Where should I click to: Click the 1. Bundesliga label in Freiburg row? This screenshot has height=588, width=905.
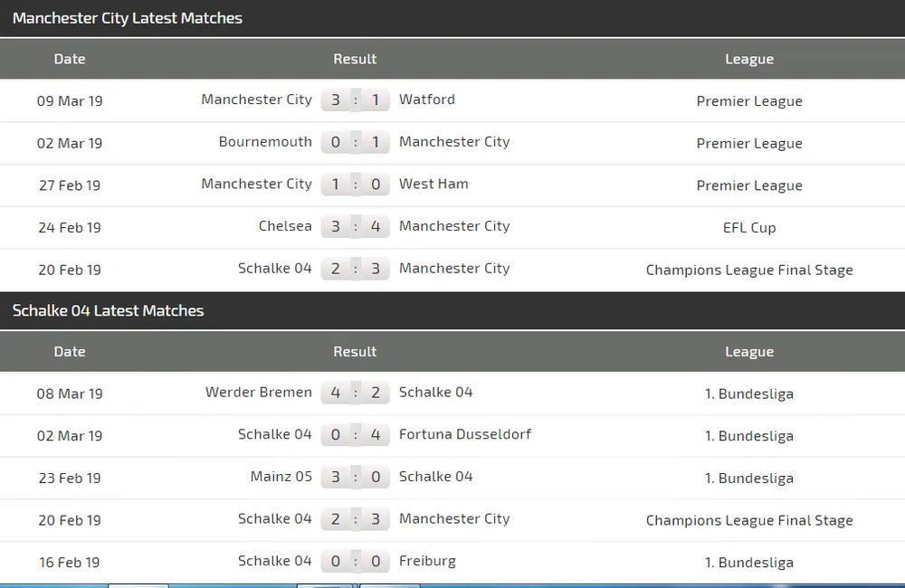749,563
